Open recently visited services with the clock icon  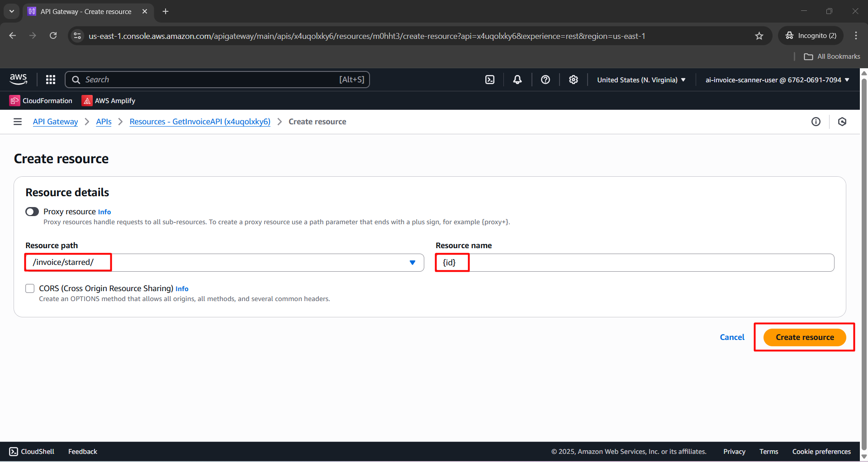point(842,121)
